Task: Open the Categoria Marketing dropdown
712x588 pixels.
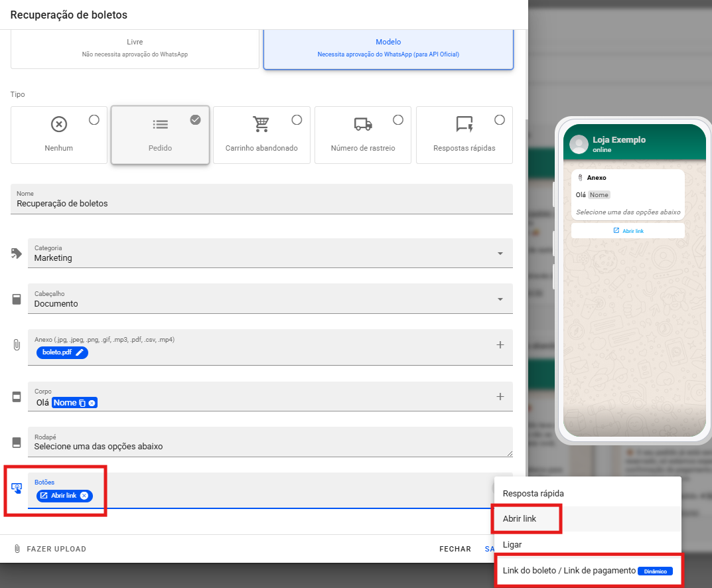Action: 500,254
